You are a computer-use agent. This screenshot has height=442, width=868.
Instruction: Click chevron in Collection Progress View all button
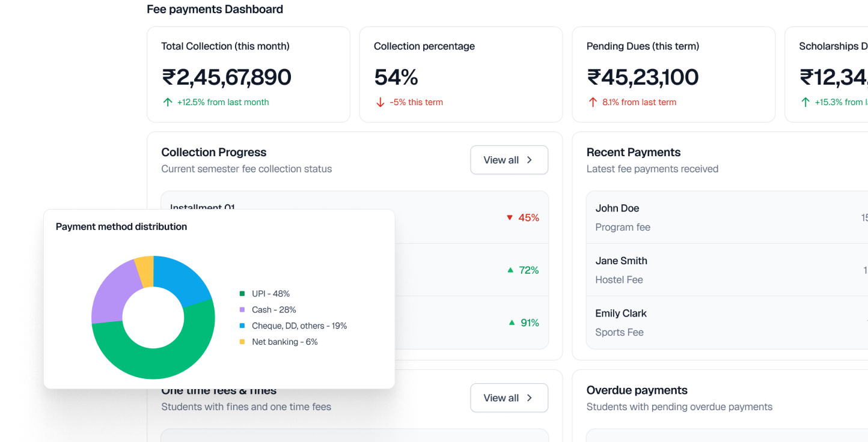pyautogui.click(x=529, y=160)
